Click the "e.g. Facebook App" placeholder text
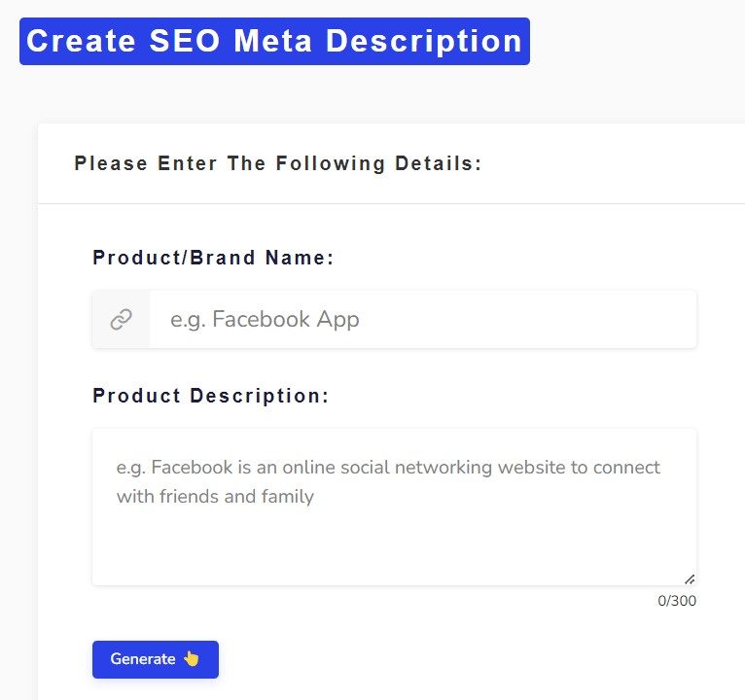This screenshot has height=700, width=745. (x=265, y=319)
